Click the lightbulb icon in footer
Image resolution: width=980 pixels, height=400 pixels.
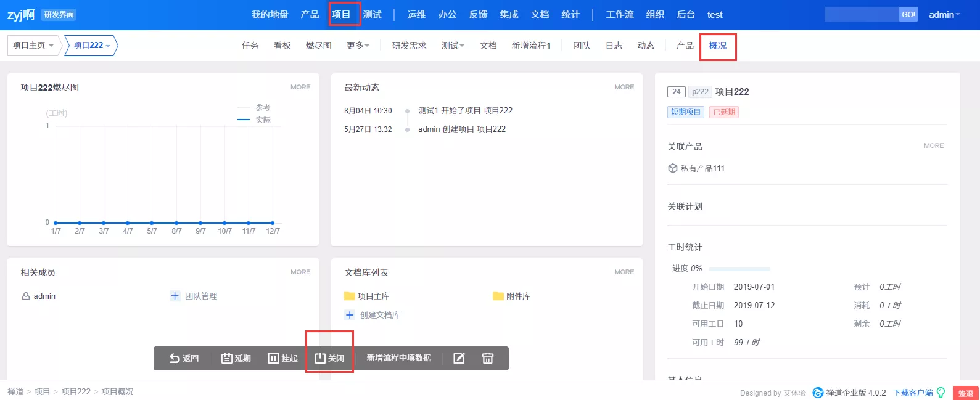941,393
